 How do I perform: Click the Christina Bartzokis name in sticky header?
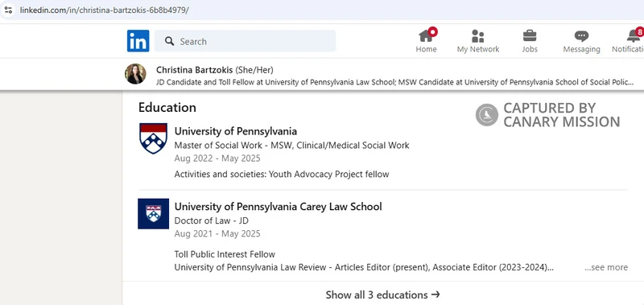[x=194, y=70]
